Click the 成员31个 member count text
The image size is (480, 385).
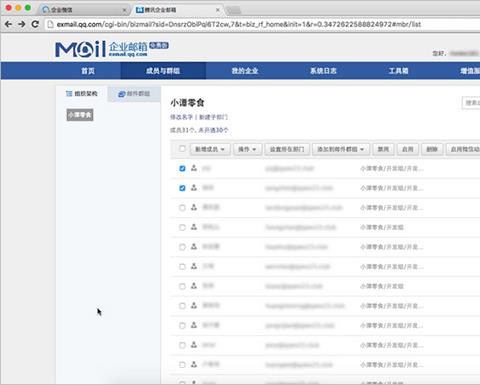coord(183,130)
